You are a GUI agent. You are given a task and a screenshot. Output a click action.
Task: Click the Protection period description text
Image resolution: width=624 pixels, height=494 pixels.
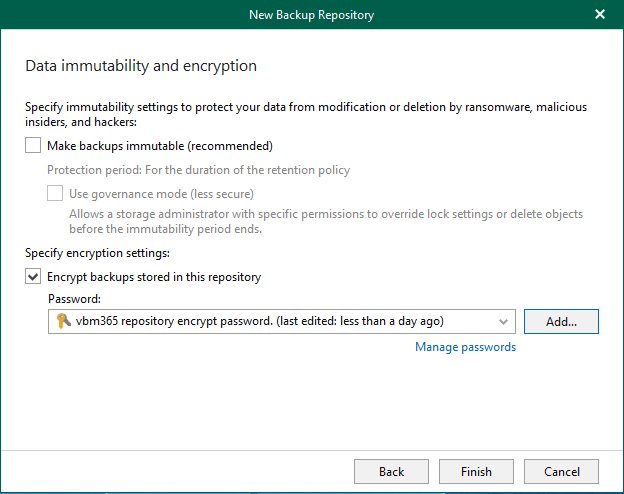pyautogui.click(x=198, y=170)
